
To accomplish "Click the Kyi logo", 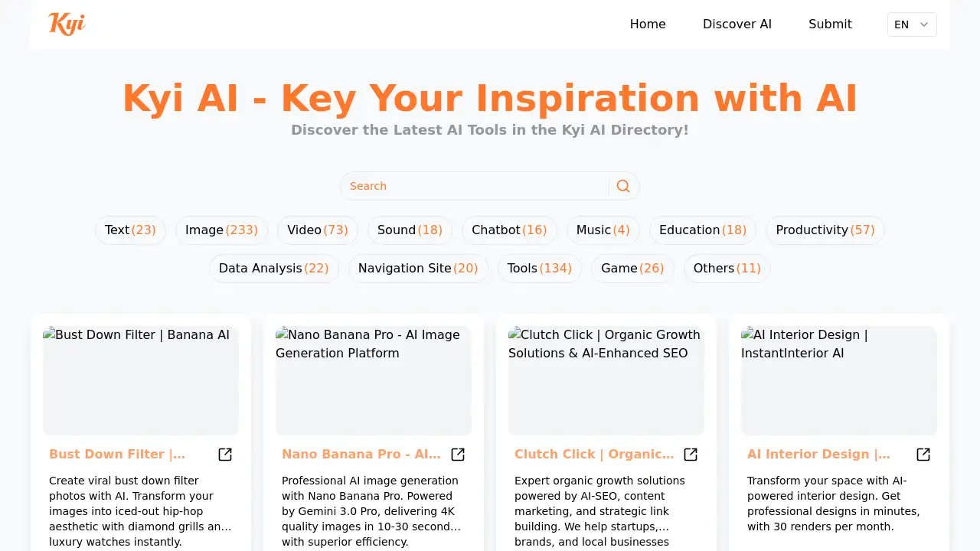I will (x=67, y=24).
